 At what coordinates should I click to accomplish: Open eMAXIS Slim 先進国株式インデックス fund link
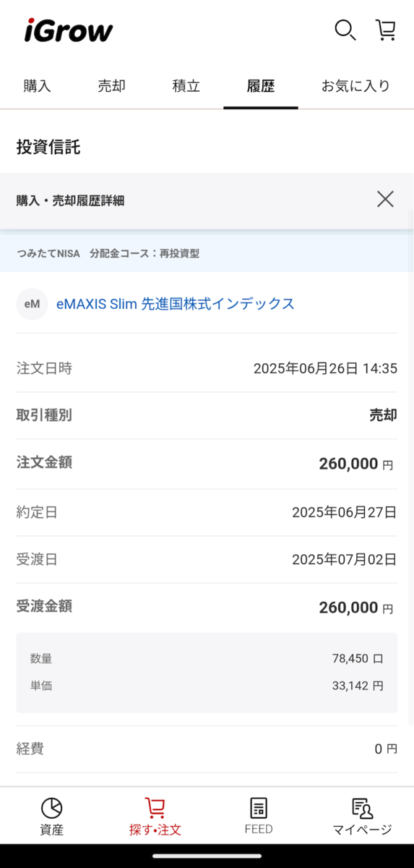[176, 304]
